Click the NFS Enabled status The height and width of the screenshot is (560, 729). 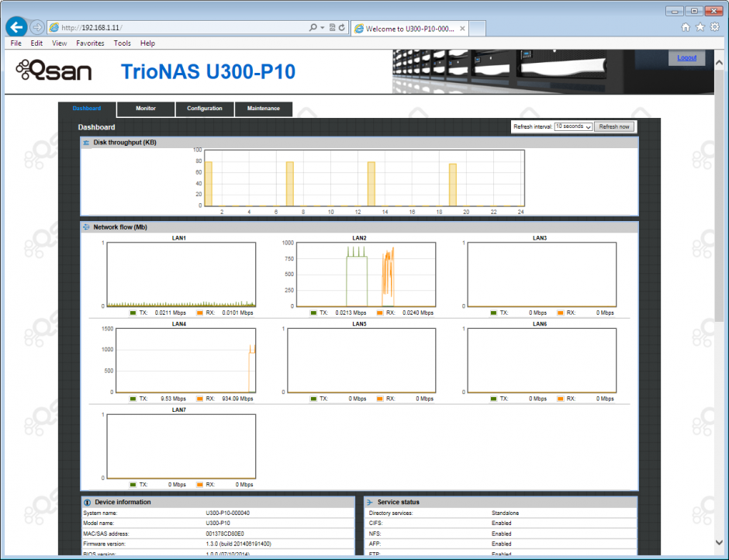tap(501, 534)
